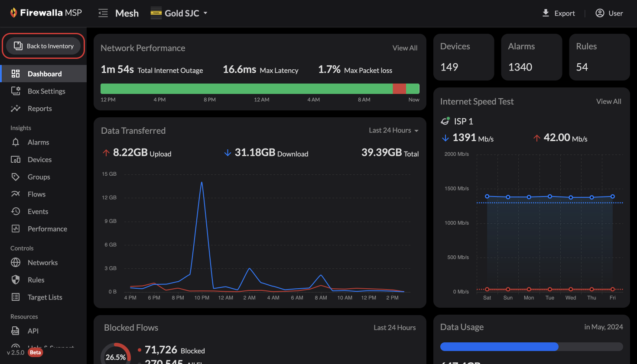This screenshot has width=637, height=364.
Task: Click the Reports chart icon
Action: click(16, 108)
